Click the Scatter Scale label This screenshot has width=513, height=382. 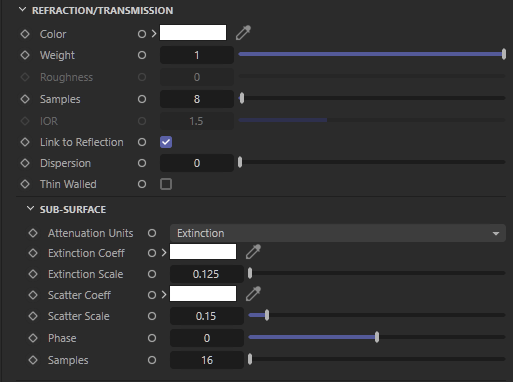79,316
